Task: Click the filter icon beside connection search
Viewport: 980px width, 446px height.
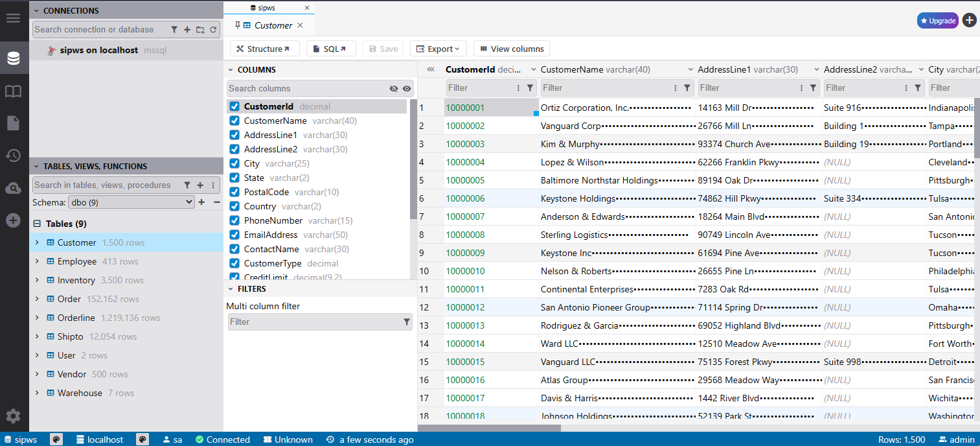Action: (x=174, y=29)
